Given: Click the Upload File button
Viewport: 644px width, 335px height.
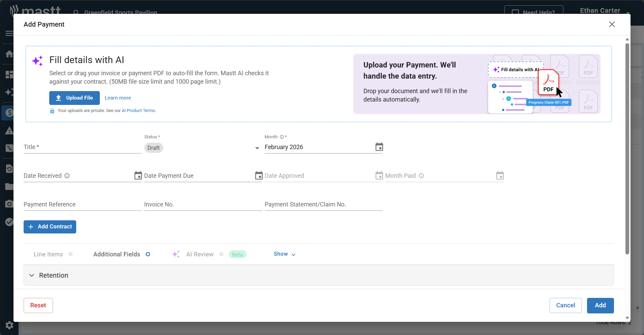Looking at the screenshot, I should pos(74,98).
